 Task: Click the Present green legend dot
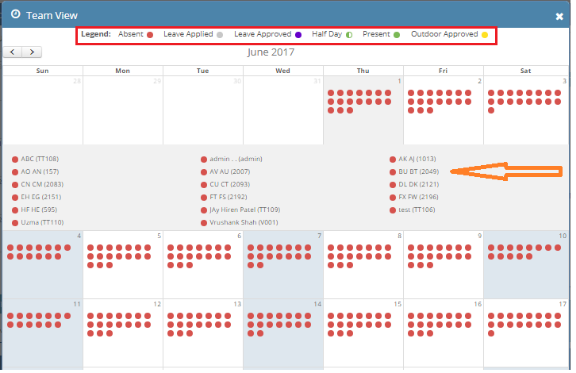point(397,35)
